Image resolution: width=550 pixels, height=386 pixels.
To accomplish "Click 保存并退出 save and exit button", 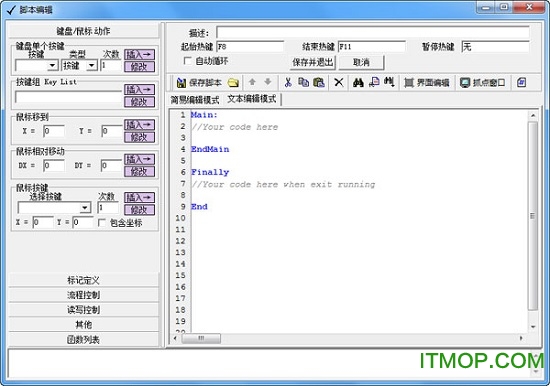I will (x=313, y=62).
